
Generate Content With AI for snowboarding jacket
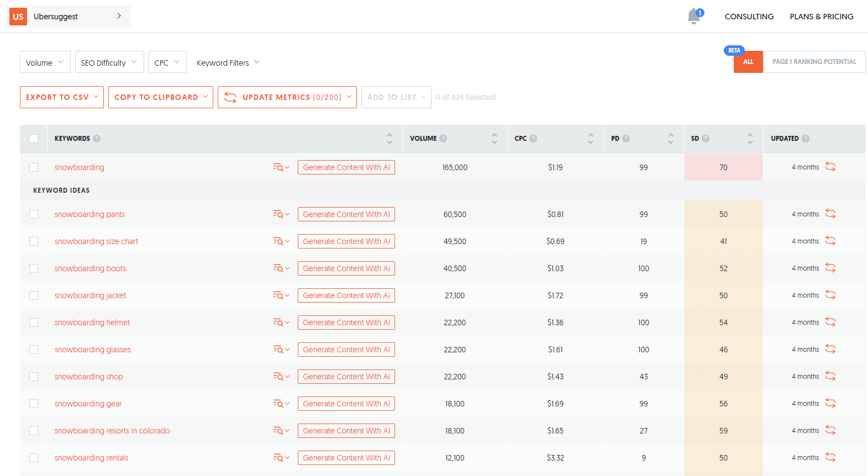click(x=346, y=295)
